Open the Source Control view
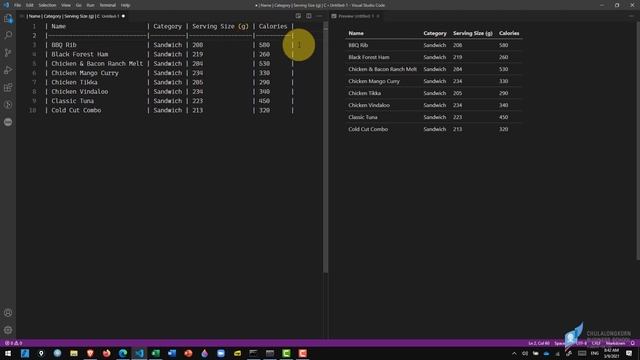The width and height of the screenshot is (640, 360). click(8, 53)
